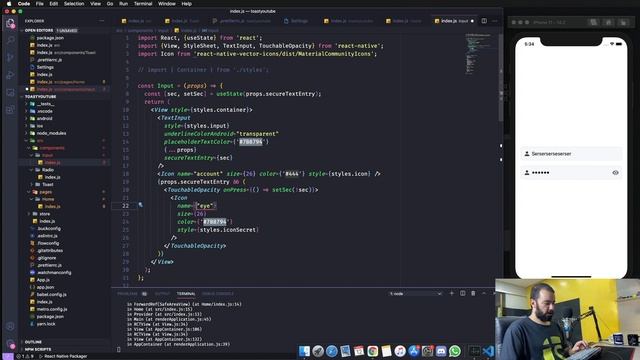Click the #444 color swatch on line 18
The image size is (640, 360).
pos(291,174)
